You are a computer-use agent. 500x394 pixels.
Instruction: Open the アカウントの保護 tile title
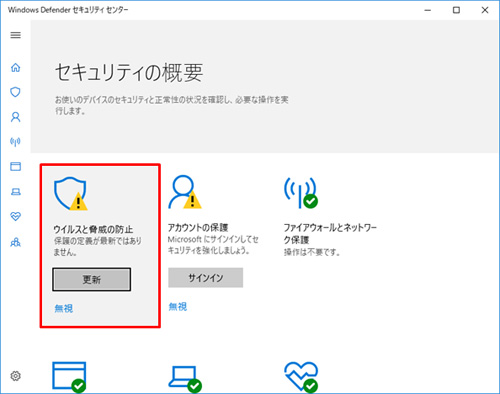(198, 228)
